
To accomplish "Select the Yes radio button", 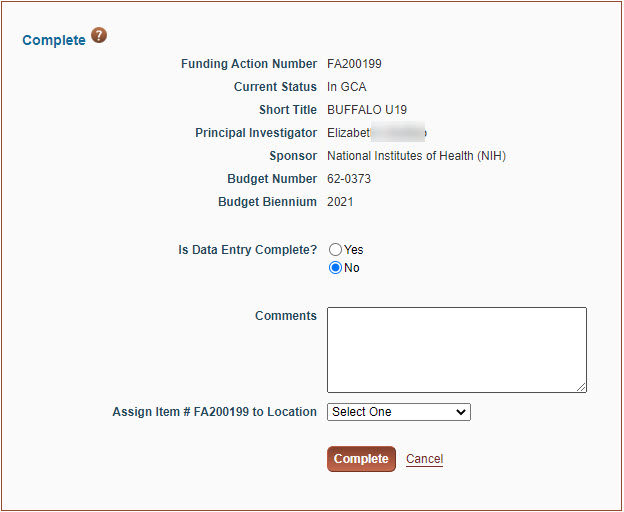I will point(336,250).
